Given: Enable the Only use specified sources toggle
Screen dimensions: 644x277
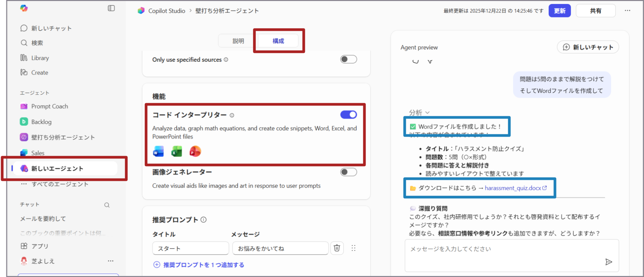Looking at the screenshot, I should point(348,59).
